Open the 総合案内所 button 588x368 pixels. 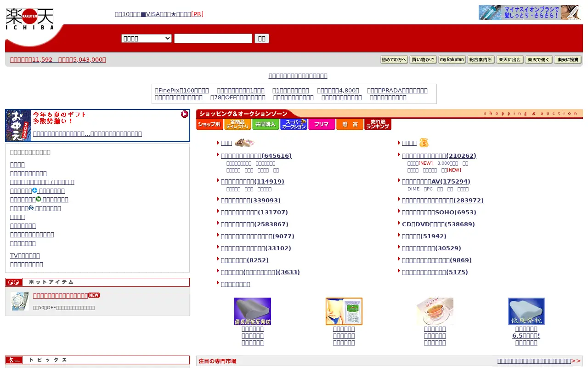tap(481, 59)
